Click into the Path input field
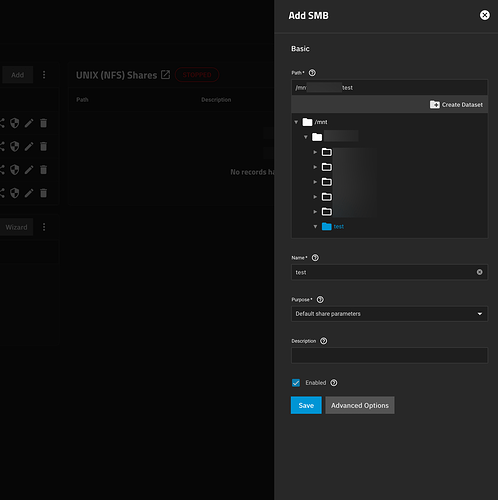 (389, 88)
